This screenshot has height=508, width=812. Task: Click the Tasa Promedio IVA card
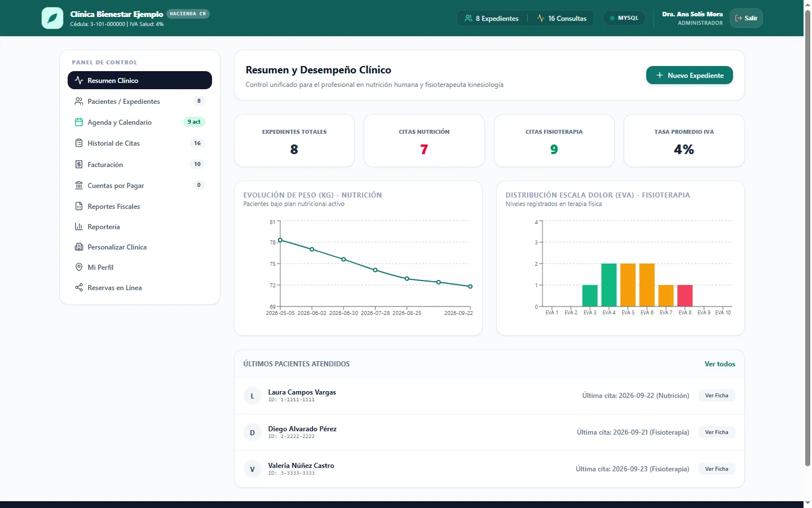pos(684,141)
